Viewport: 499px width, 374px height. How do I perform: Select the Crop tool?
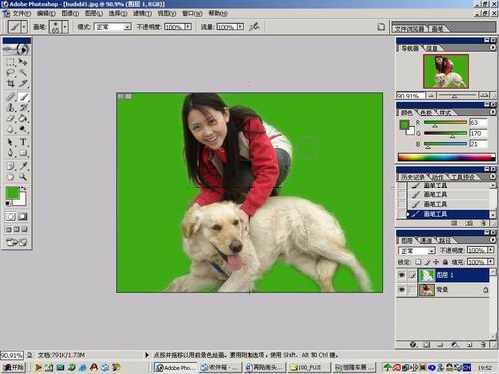coord(11,84)
